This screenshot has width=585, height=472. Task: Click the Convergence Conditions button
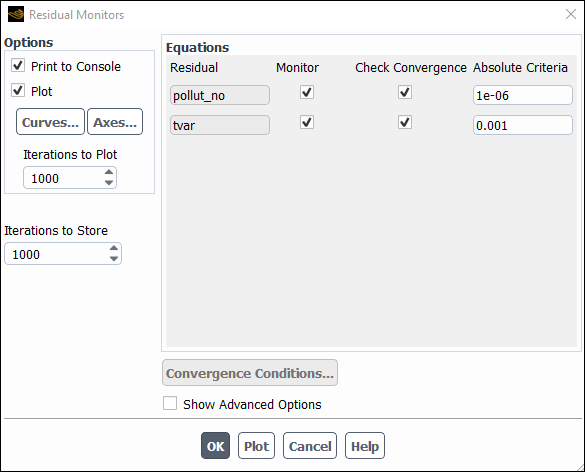[x=250, y=373]
